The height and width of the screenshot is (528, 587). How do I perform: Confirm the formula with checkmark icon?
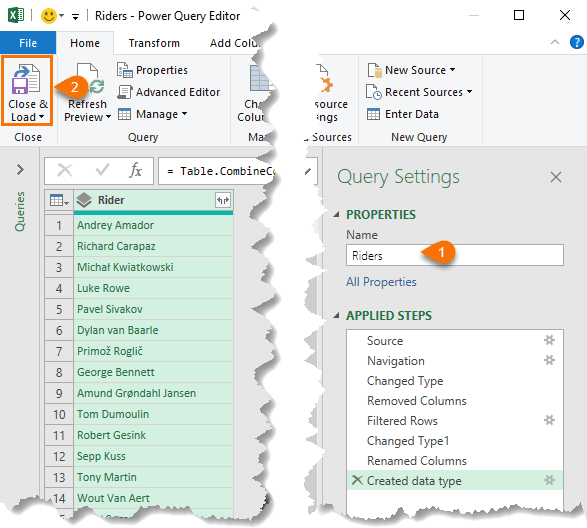pos(102,170)
